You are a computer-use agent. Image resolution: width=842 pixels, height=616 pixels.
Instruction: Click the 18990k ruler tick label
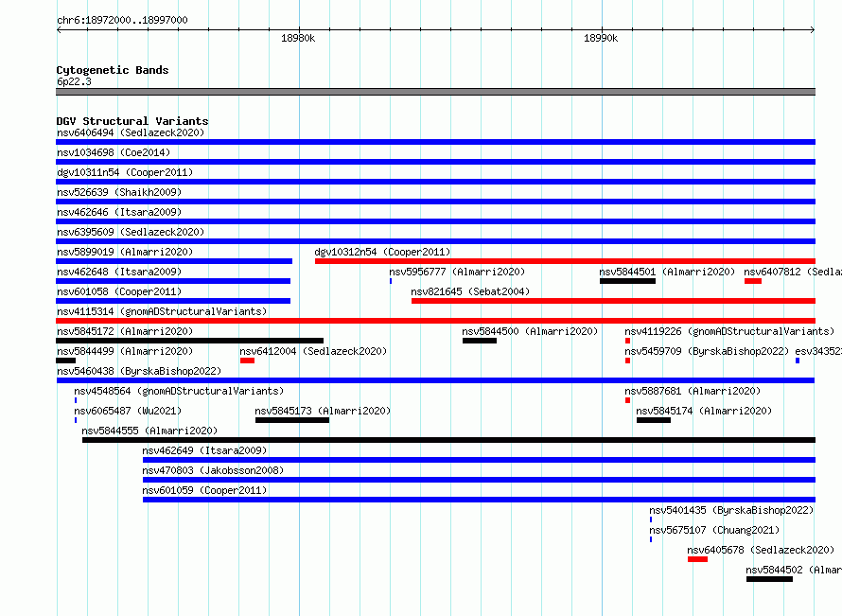tap(601, 38)
